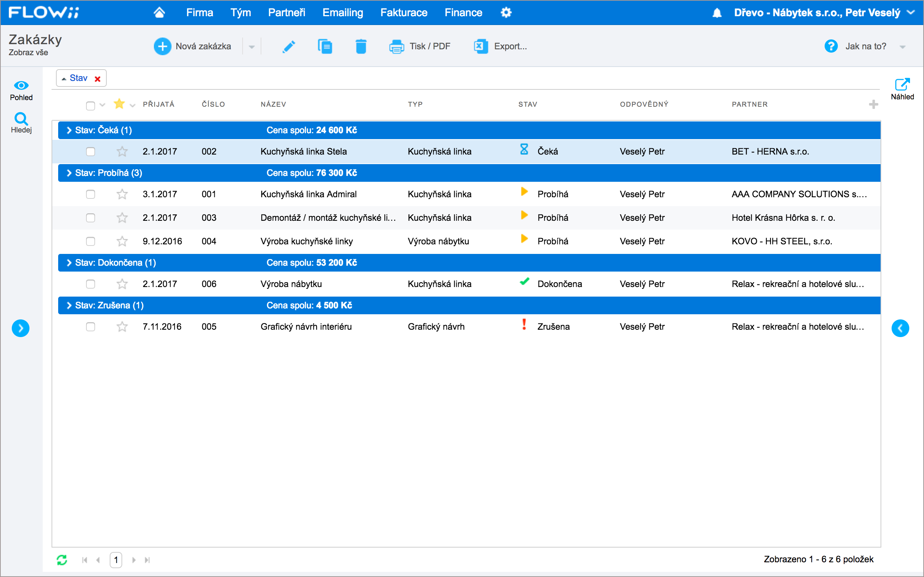The height and width of the screenshot is (577, 924).
Task: Click the pencil edit icon
Action: [x=289, y=47]
